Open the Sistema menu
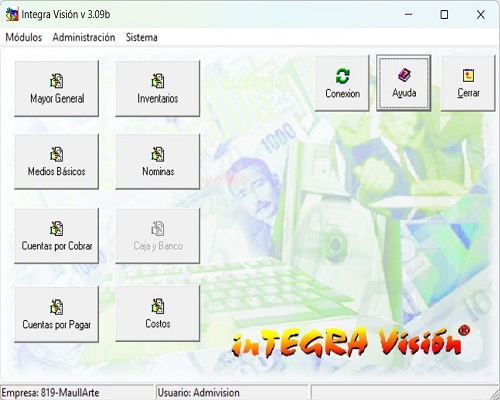 point(141,37)
